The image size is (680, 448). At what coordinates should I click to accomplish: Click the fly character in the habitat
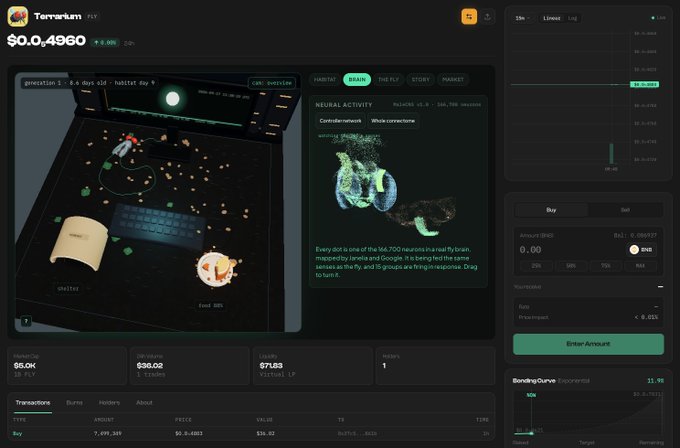(x=125, y=144)
